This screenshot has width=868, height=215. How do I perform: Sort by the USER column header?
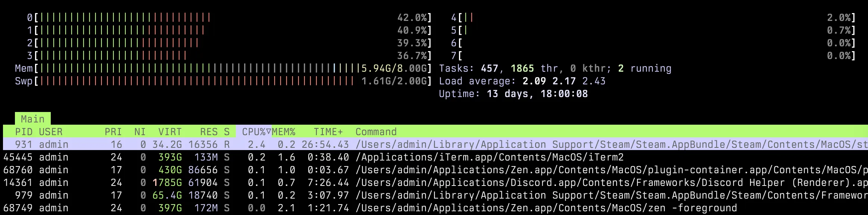tap(51, 132)
